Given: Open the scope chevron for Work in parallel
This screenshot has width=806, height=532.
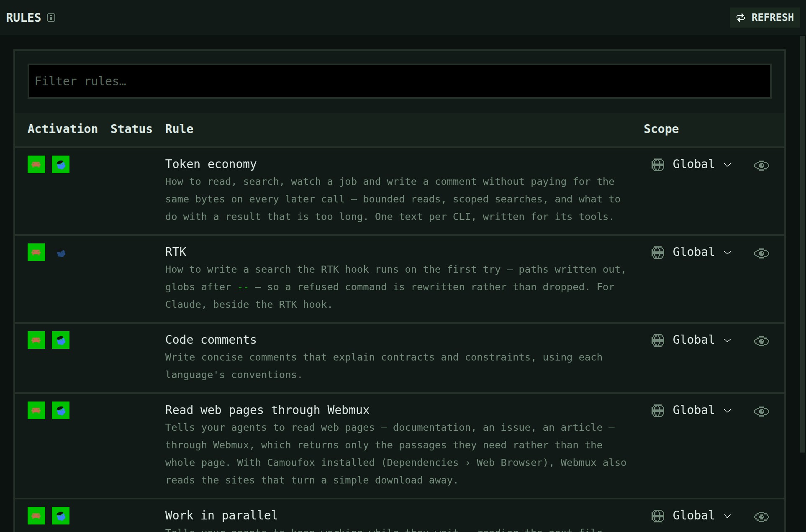Looking at the screenshot, I should 727,516.
